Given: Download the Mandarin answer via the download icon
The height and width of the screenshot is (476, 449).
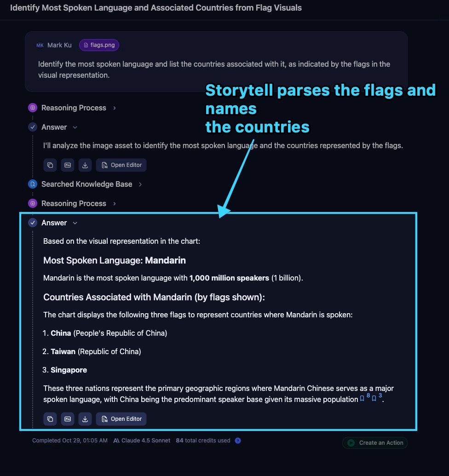Looking at the screenshot, I should click(x=85, y=419).
